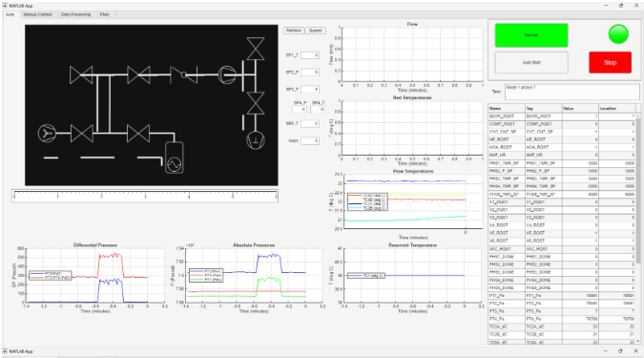Click the green Manual button

[531, 35]
